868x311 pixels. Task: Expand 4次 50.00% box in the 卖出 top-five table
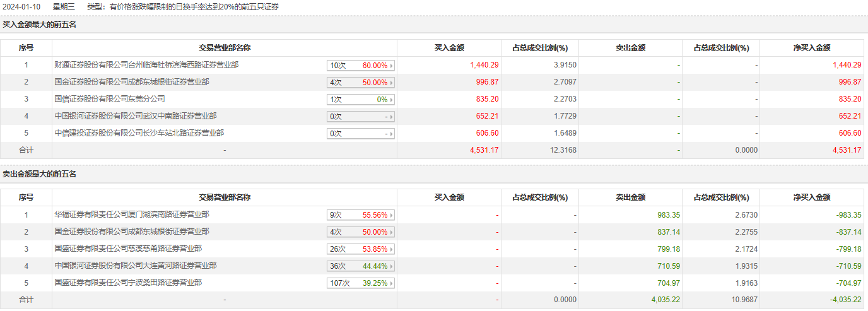[361, 232]
